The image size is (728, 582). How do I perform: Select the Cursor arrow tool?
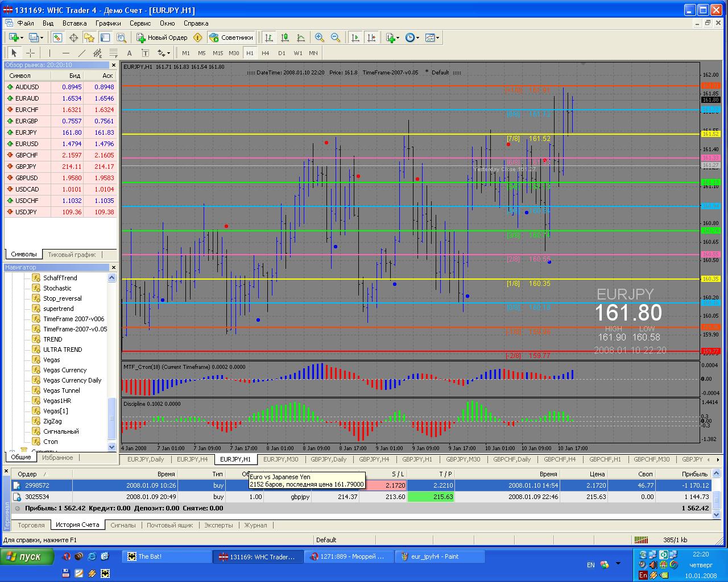coord(14,53)
